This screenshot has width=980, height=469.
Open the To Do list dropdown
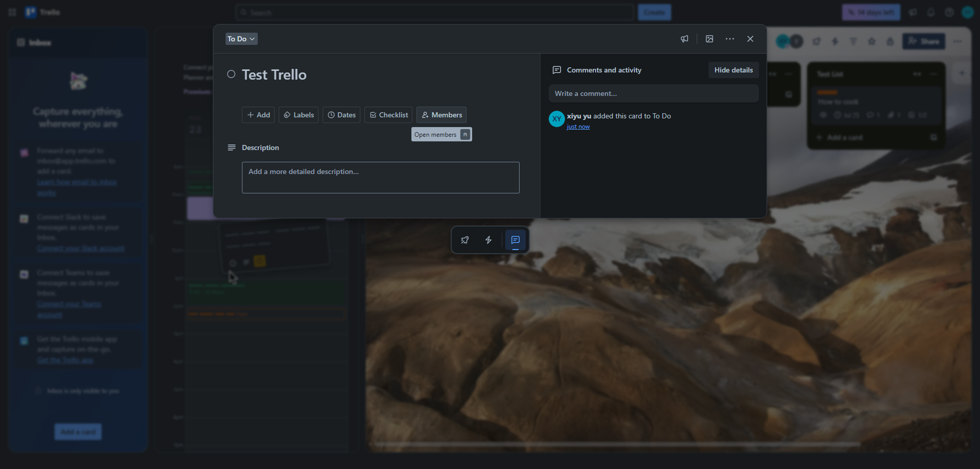(241, 39)
